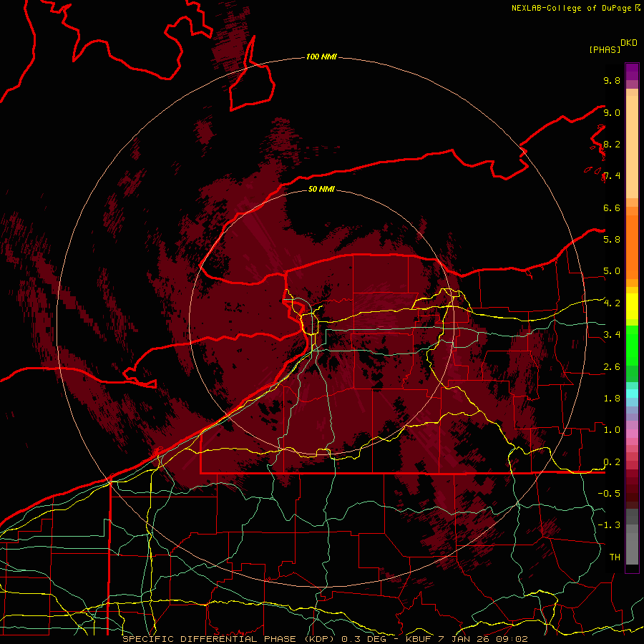This screenshot has width=644, height=644.
Task: Click the DKD label above the color scale
Action: point(629,43)
